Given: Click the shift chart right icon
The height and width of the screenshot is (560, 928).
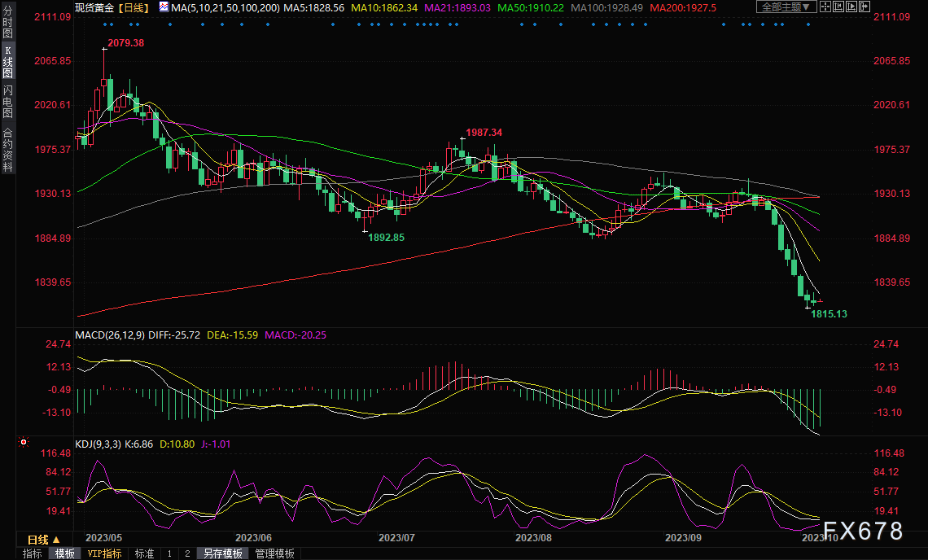Looking at the screenshot, I should (865, 7).
